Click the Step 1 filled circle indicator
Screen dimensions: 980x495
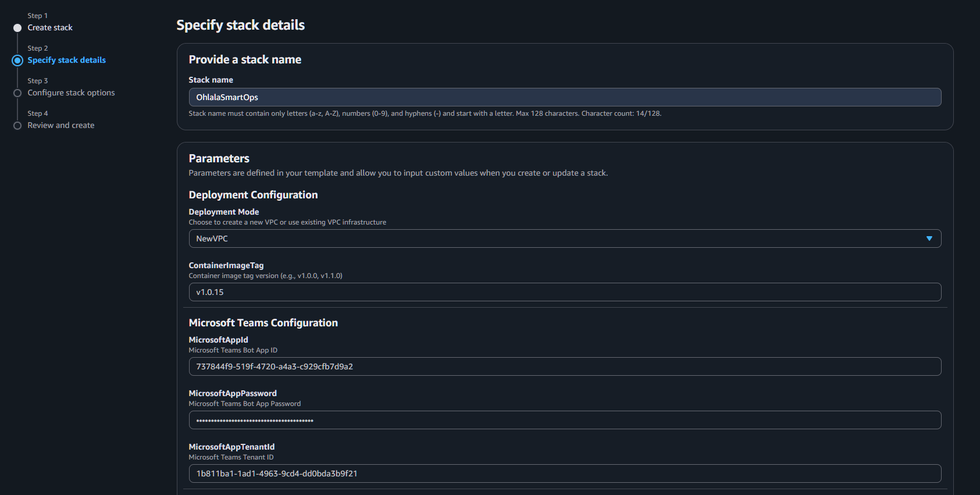coord(17,28)
